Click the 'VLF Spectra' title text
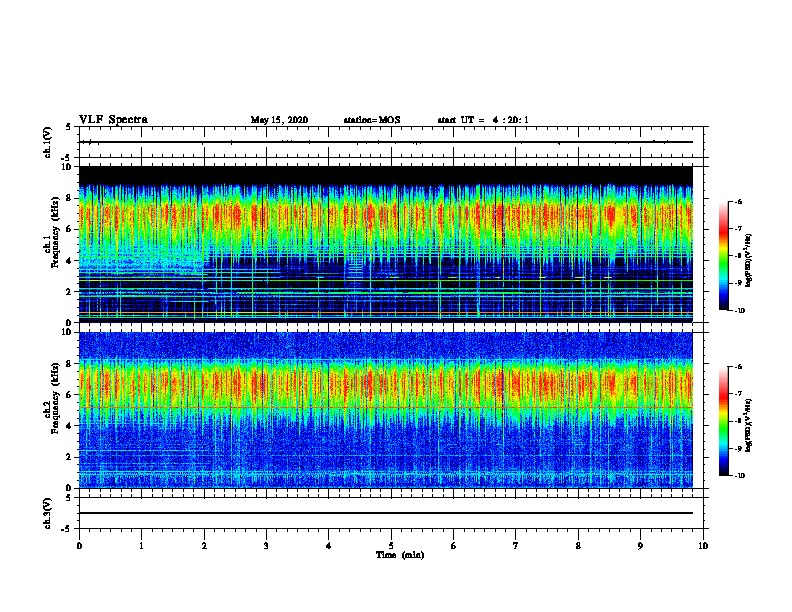Screen dimensions: 792x612 pyautogui.click(x=113, y=120)
